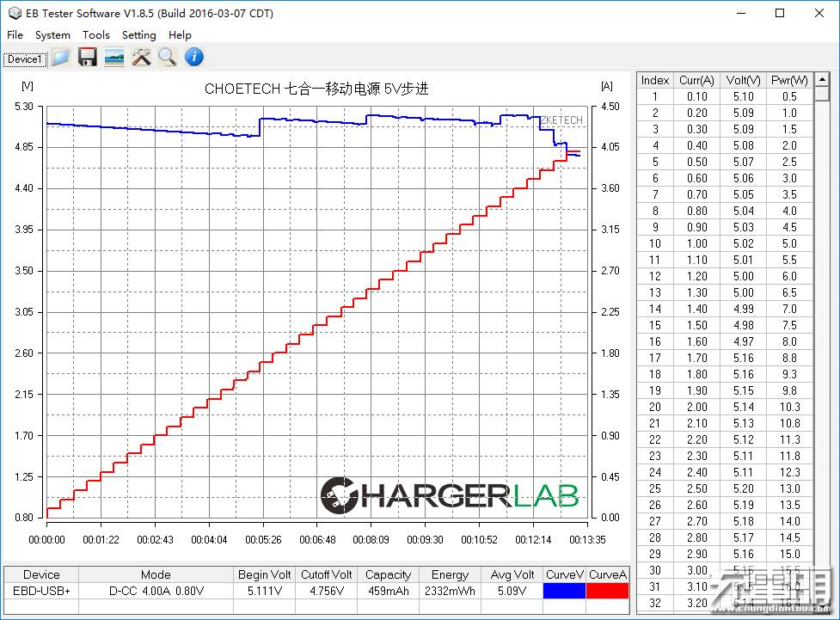The image size is (840, 620).
Task: Click the table scrollbar up arrow
Action: [822, 79]
